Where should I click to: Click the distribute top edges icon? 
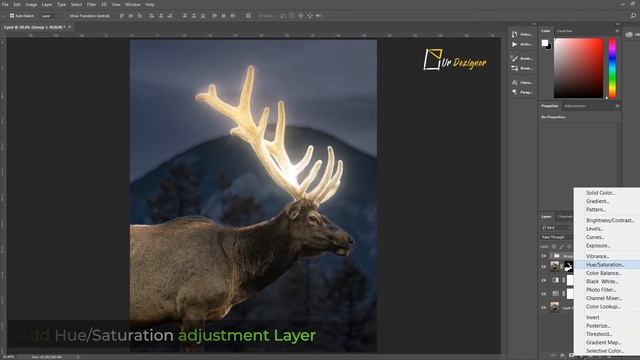tap(184, 16)
